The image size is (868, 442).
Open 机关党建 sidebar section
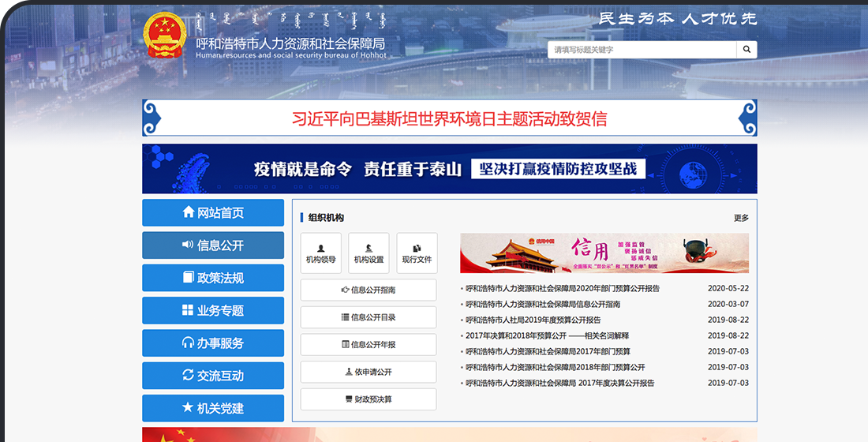(x=213, y=408)
